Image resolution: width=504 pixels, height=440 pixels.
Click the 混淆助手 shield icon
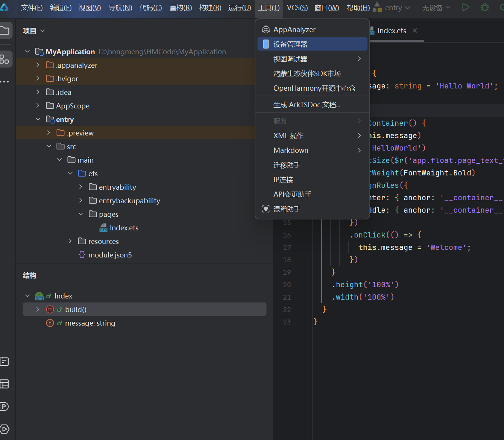pyautogui.click(x=266, y=209)
